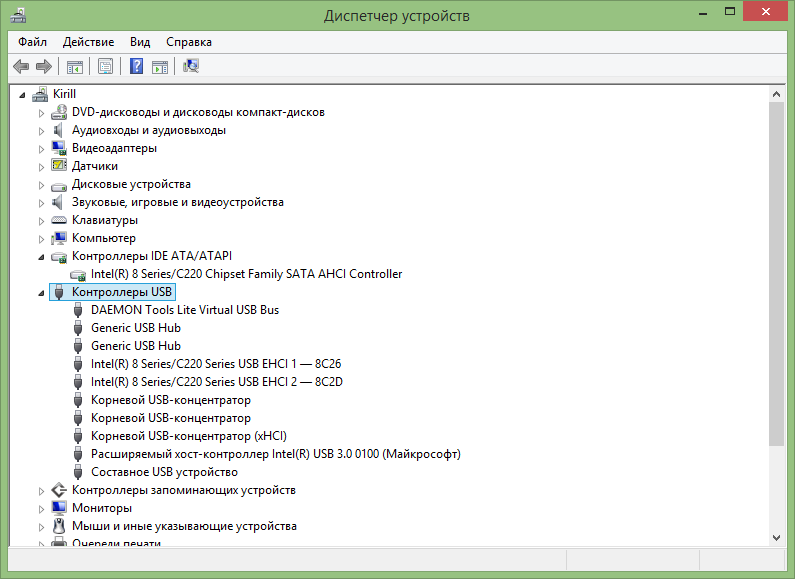Open the Вид menu
Viewport: 795px width, 579px height.
[140, 42]
